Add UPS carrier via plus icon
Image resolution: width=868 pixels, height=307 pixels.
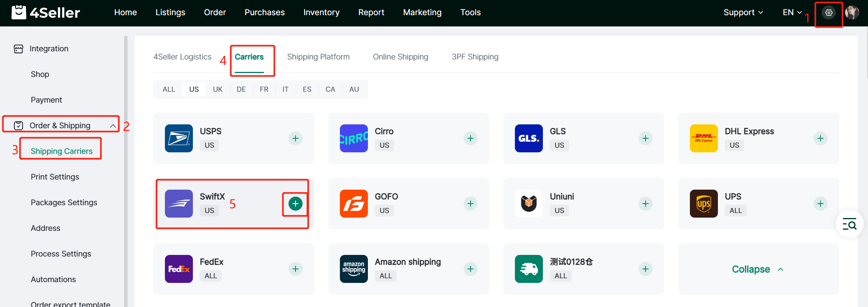point(820,204)
